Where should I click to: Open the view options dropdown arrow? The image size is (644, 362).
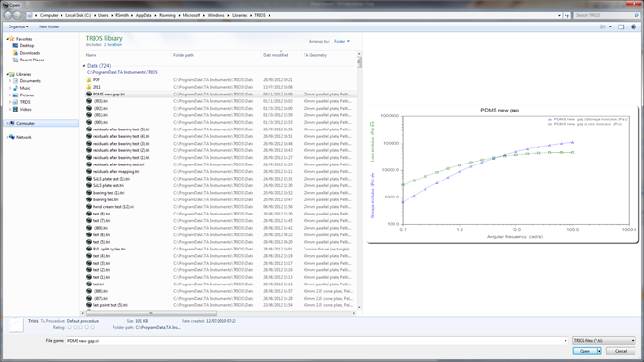[610, 26]
